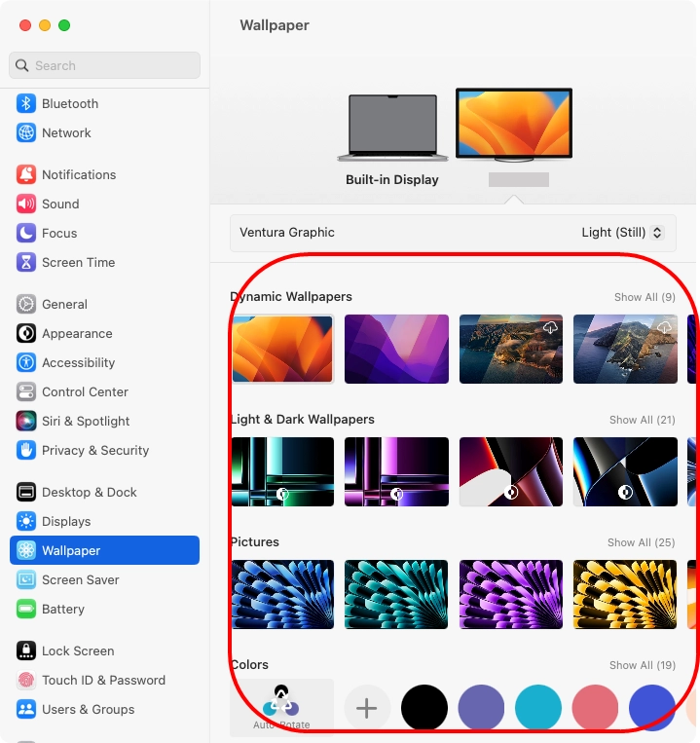700x743 pixels.
Task: Open Touch ID fingerprint icon
Action: coord(26,680)
